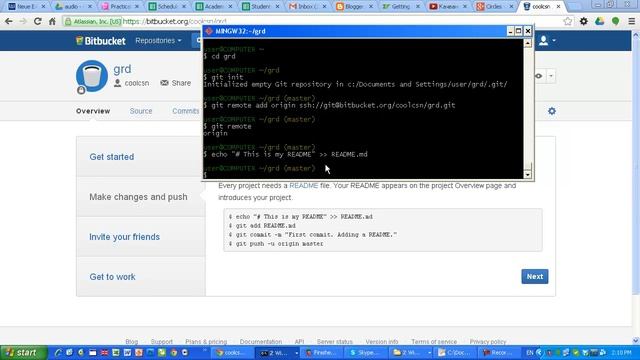Reload the Bitbucket page
The height and width of the screenshot is (360, 640).
click(38, 21)
